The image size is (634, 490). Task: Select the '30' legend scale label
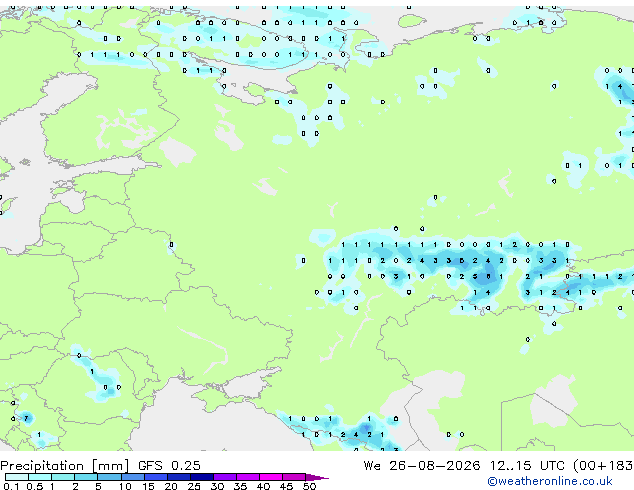[218, 486]
